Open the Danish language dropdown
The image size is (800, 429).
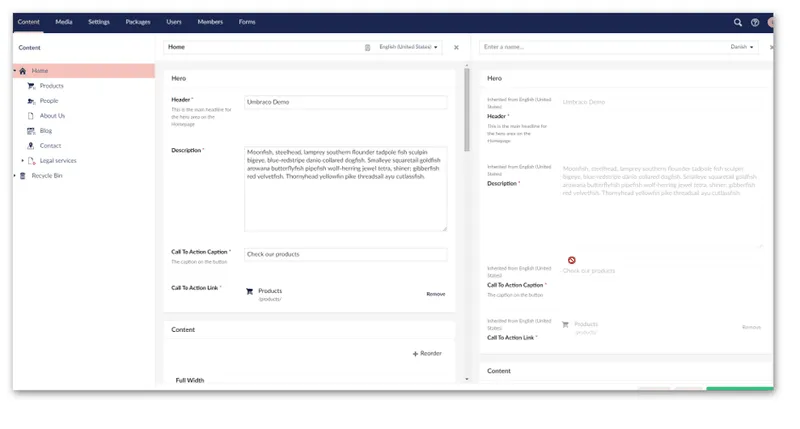(742, 47)
